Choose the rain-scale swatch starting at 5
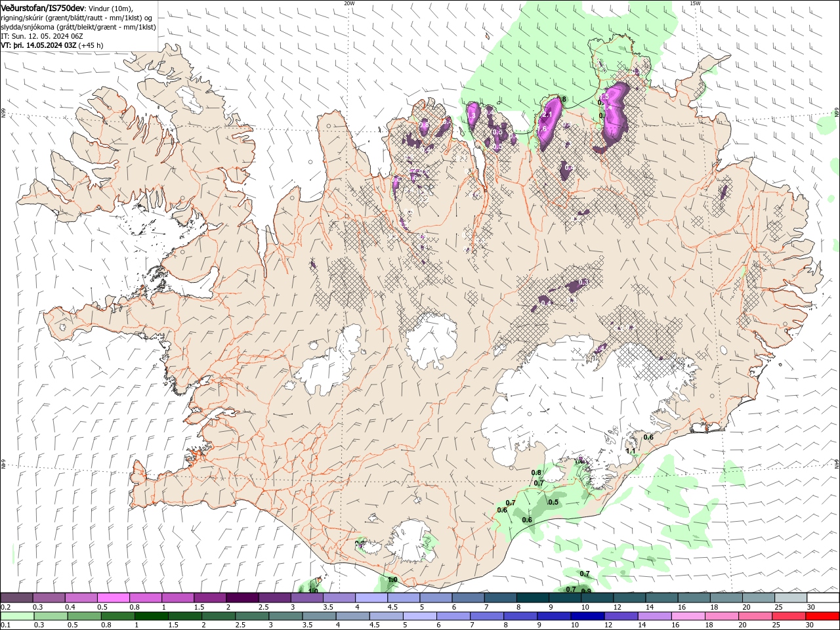 click(419, 616)
